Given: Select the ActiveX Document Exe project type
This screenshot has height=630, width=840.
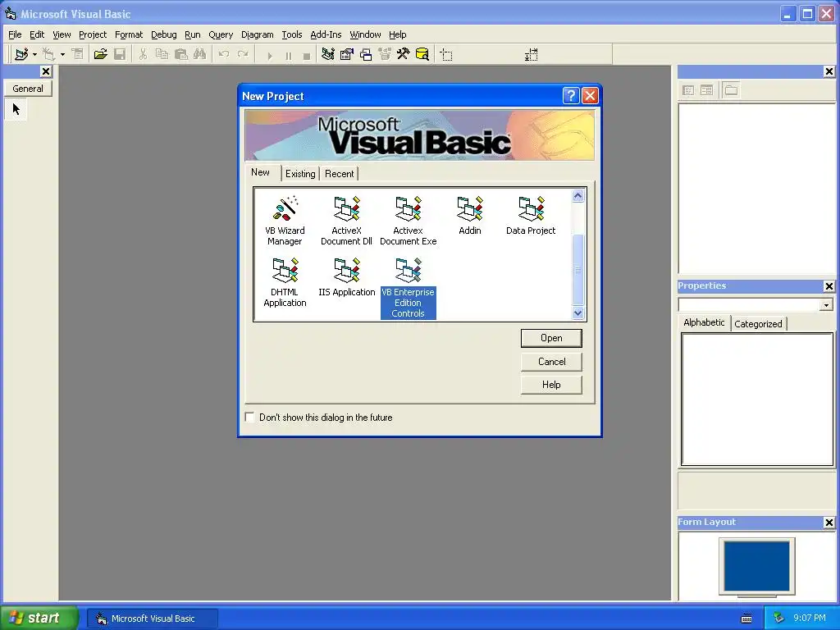Looking at the screenshot, I should coord(409,221).
